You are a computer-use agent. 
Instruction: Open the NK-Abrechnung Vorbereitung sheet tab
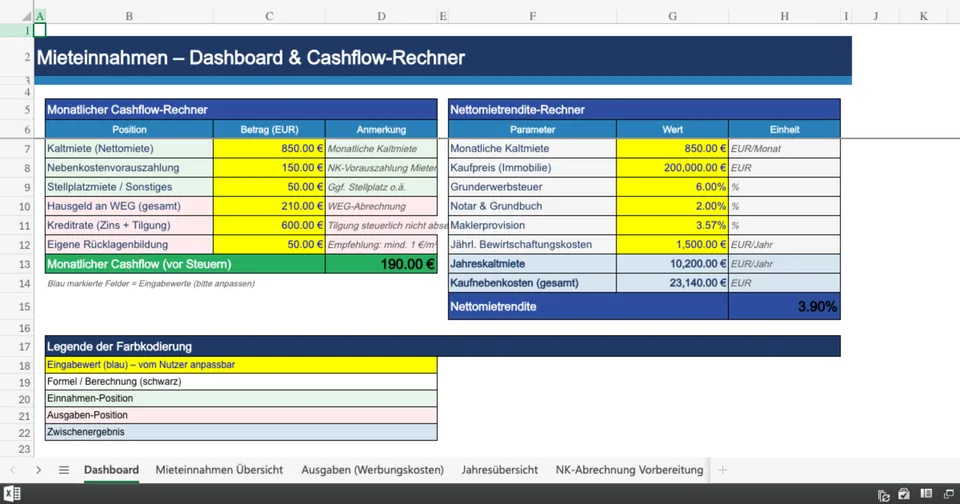click(x=629, y=470)
